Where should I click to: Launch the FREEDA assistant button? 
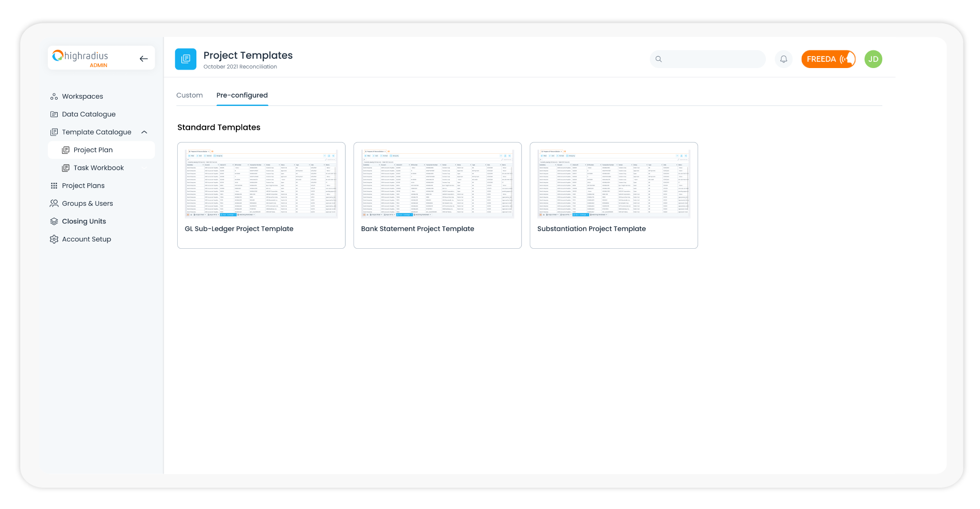tap(828, 59)
